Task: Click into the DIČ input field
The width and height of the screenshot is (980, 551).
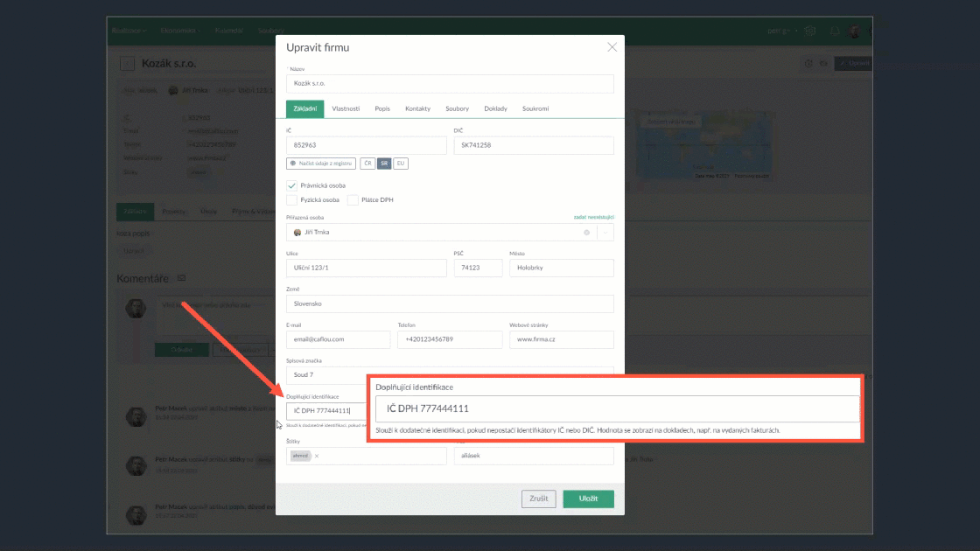Action: pyautogui.click(x=532, y=146)
